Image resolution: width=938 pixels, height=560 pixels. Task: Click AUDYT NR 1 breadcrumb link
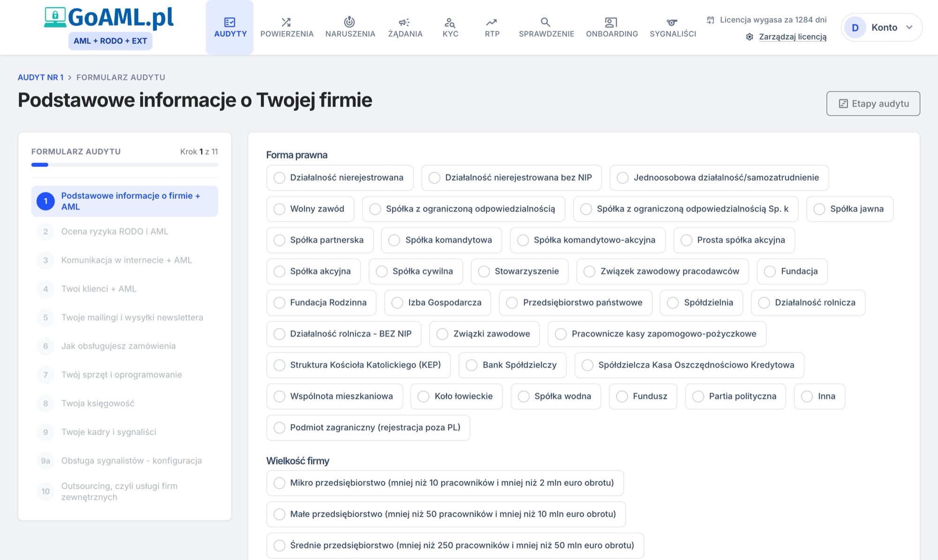pos(40,77)
